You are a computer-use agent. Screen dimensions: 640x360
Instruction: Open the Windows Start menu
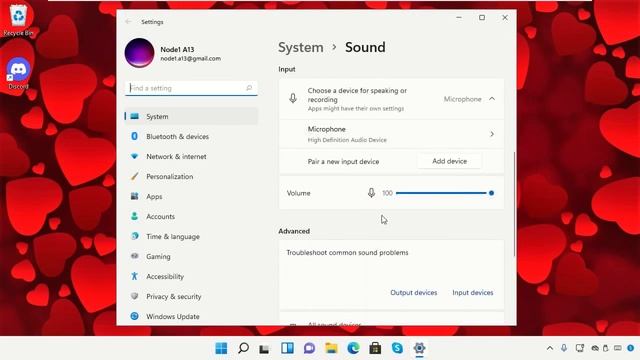point(221,348)
